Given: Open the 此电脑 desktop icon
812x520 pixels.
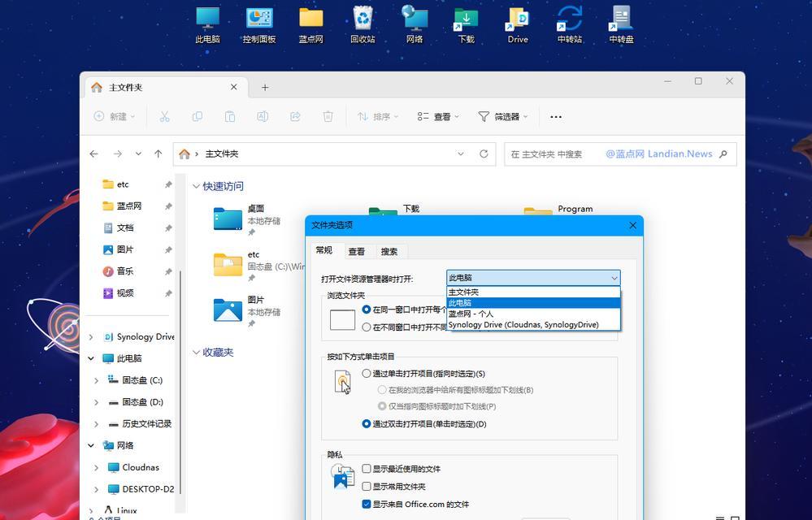Looking at the screenshot, I should point(207,25).
